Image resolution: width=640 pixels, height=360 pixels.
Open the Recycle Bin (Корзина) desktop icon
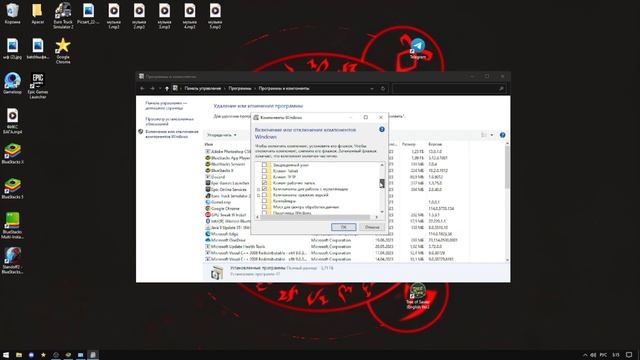(12, 13)
